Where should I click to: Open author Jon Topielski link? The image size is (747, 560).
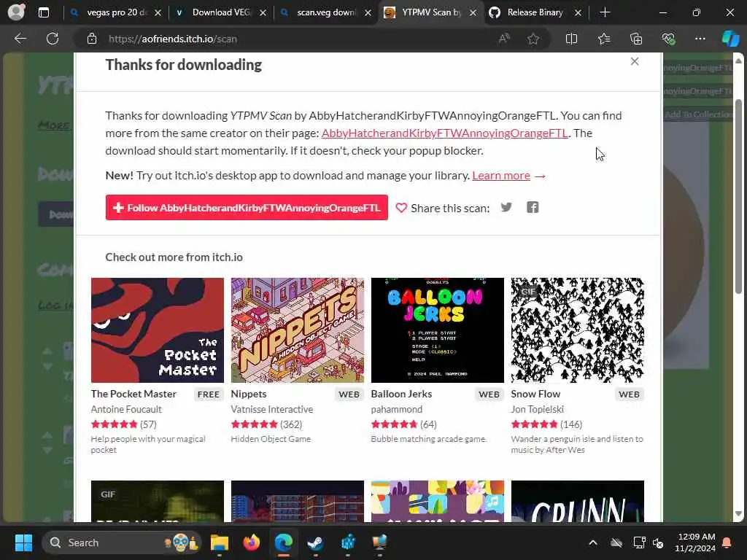(x=537, y=409)
